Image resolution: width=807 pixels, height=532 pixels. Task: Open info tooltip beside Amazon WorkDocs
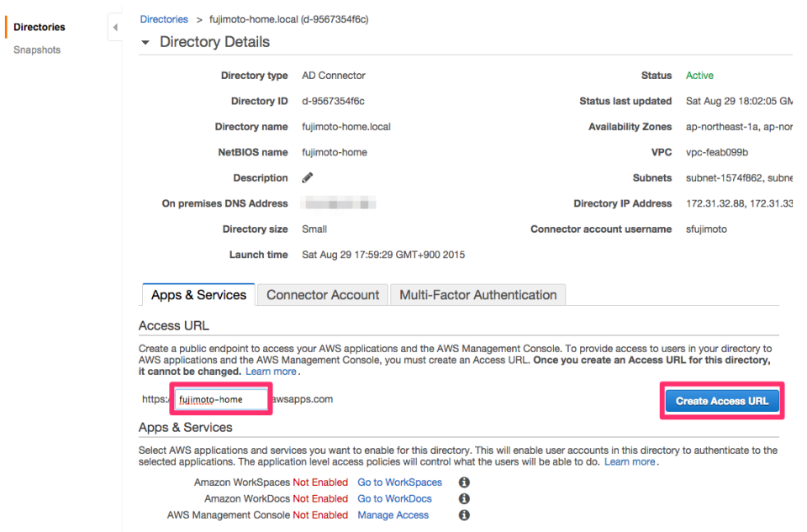463,498
